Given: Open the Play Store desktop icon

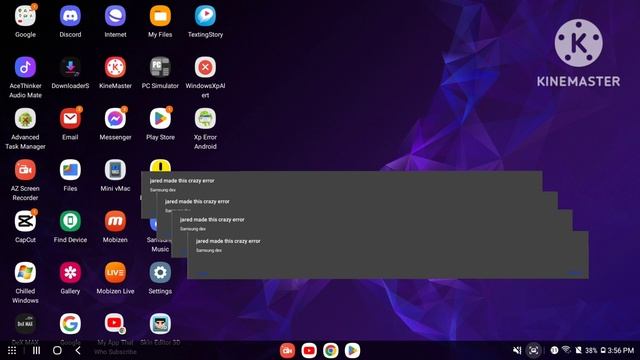Looking at the screenshot, I should tap(160, 119).
